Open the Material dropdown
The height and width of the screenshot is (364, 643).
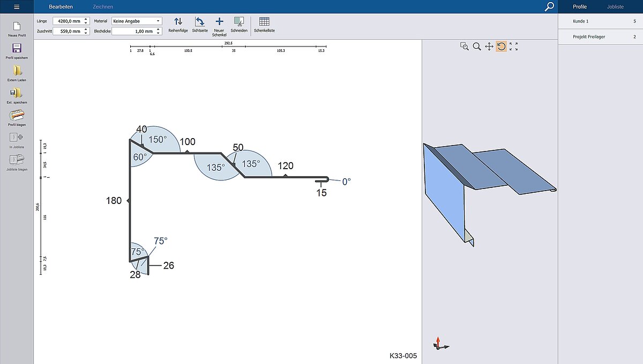pos(136,21)
